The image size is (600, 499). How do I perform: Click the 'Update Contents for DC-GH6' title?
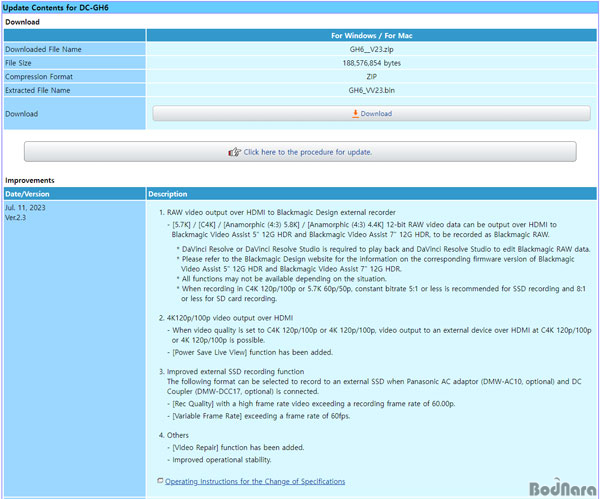(x=55, y=8)
